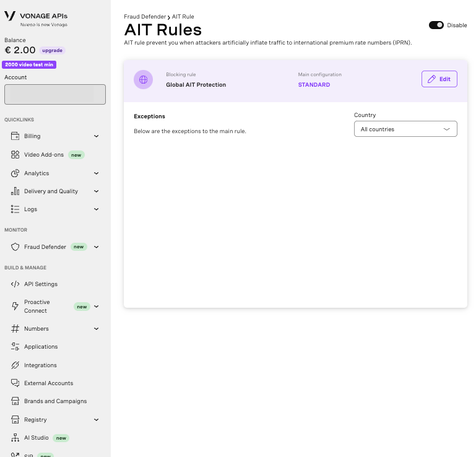This screenshot has width=476, height=457.
Task: Click the Video Add-ons grid icon
Action: coord(15,155)
